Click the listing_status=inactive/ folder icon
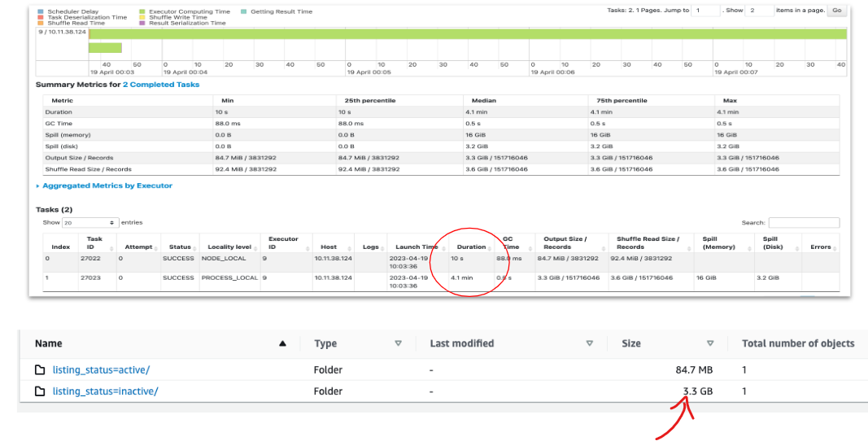 [39, 392]
